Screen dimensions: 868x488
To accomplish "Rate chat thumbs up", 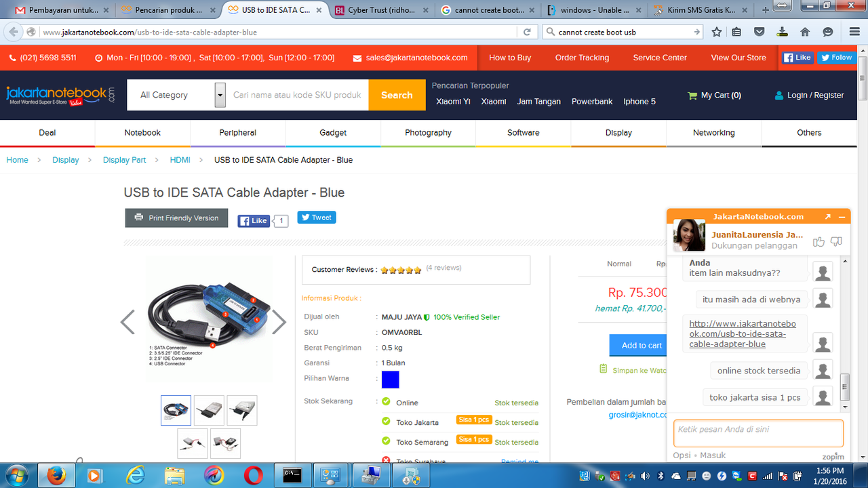I will [818, 241].
